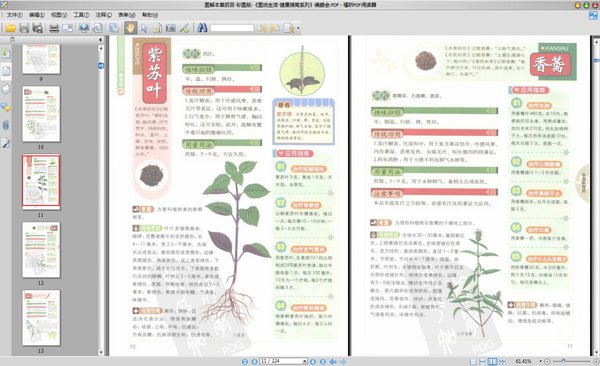The image size is (600, 366).
Task: Click the find previous result icon
Action: tap(261, 28)
